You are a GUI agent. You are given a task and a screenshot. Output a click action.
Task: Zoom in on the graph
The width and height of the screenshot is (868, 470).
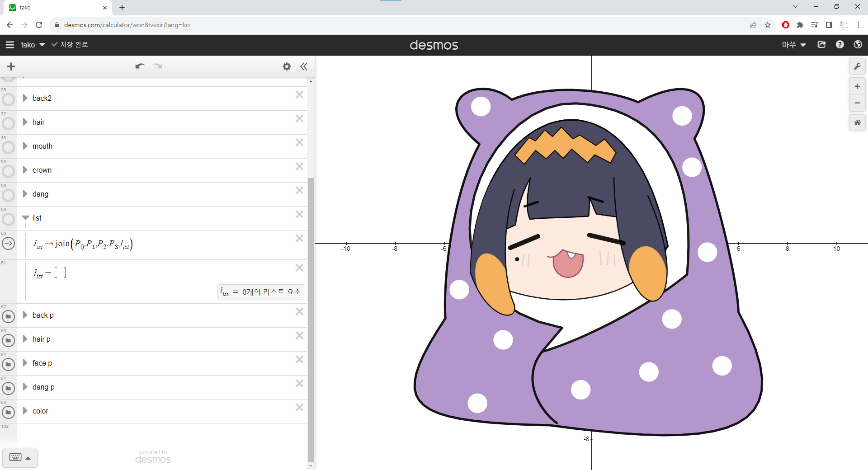857,86
